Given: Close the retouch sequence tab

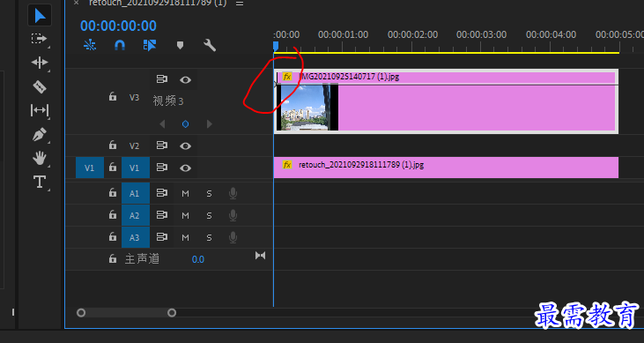Looking at the screenshot, I should [76, 3].
